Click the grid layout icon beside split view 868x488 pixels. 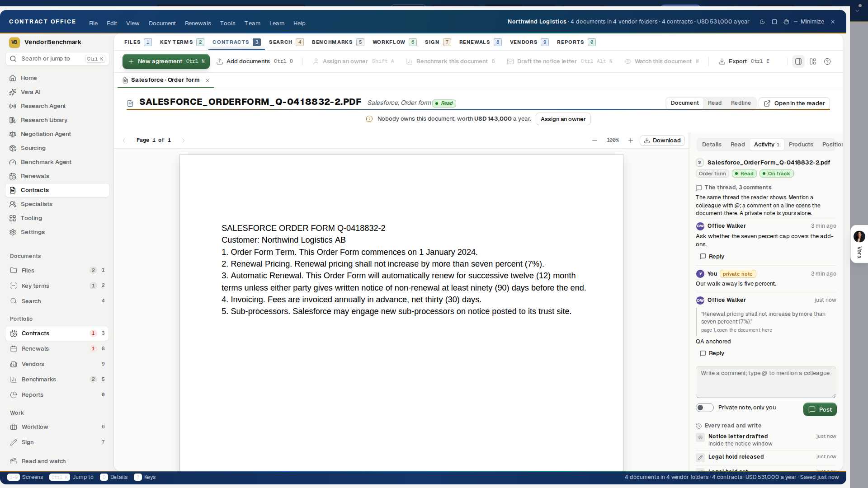(813, 61)
